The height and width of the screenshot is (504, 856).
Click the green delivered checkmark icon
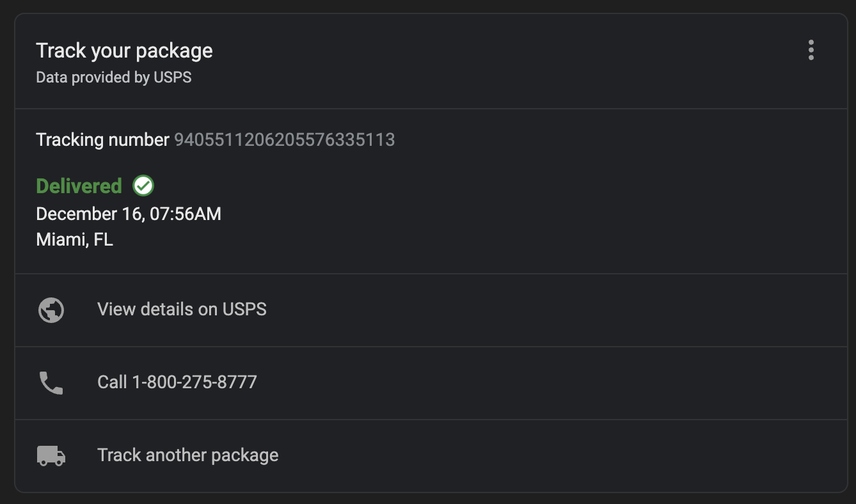[143, 186]
